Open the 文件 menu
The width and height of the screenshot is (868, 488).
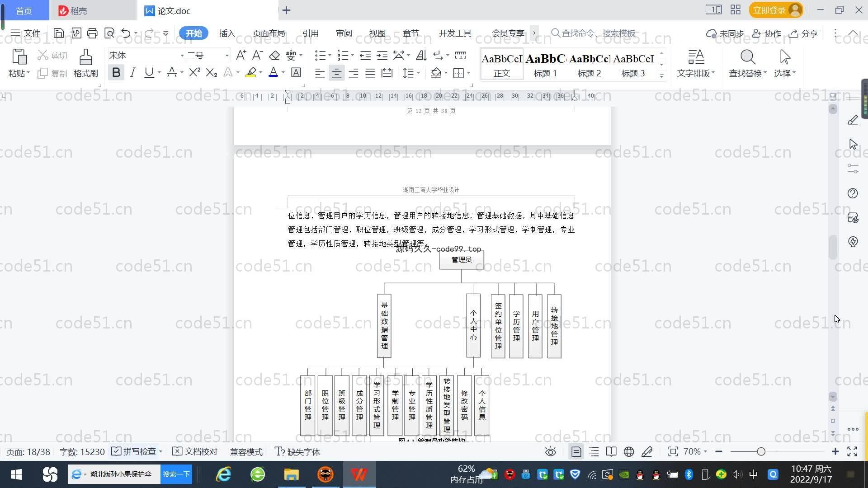(x=25, y=33)
